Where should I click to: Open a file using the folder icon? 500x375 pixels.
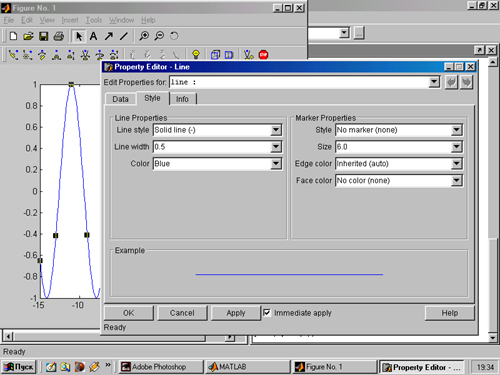28,36
